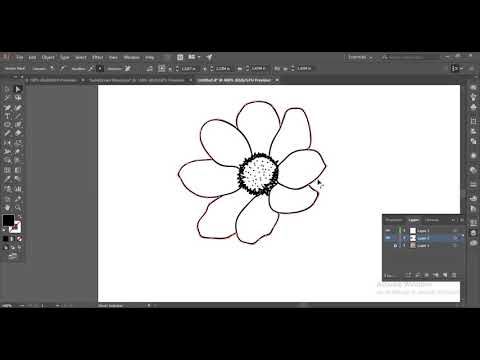The height and width of the screenshot is (360, 480).
Task: Select the Pen tool
Action: pos(7,108)
